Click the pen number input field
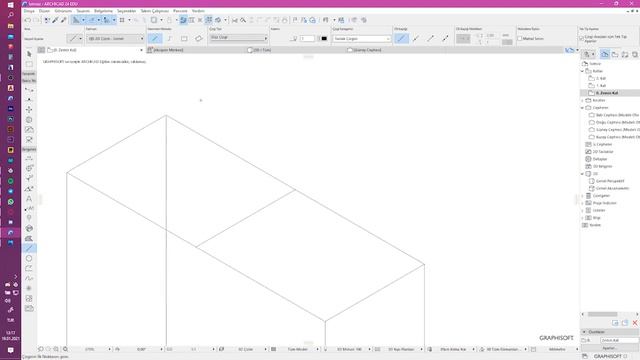Image resolution: width=640 pixels, height=360 pixels. pyautogui.click(x=307, y=38)
